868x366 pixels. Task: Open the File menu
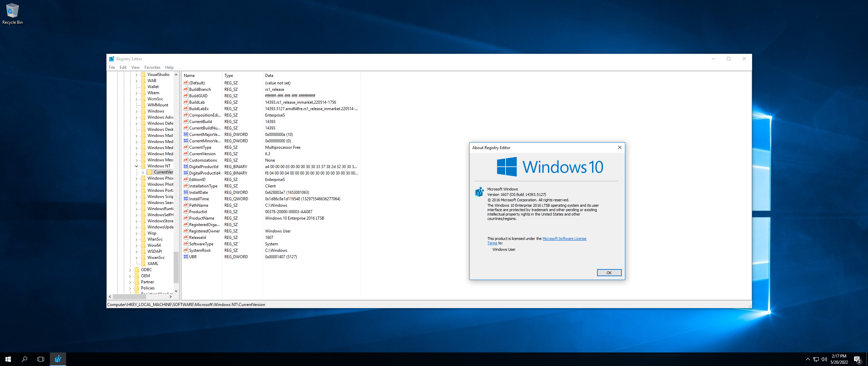point(112,67)
